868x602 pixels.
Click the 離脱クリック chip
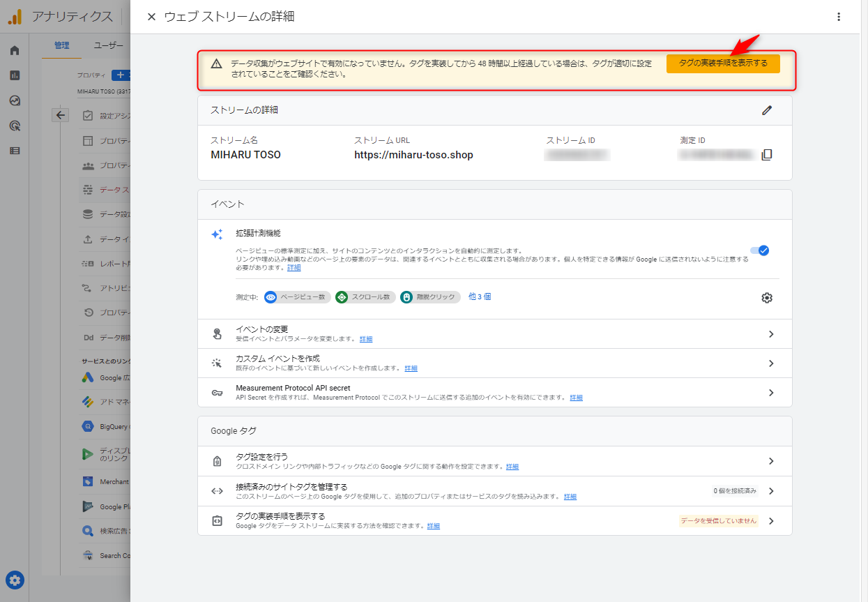[430, 297]
